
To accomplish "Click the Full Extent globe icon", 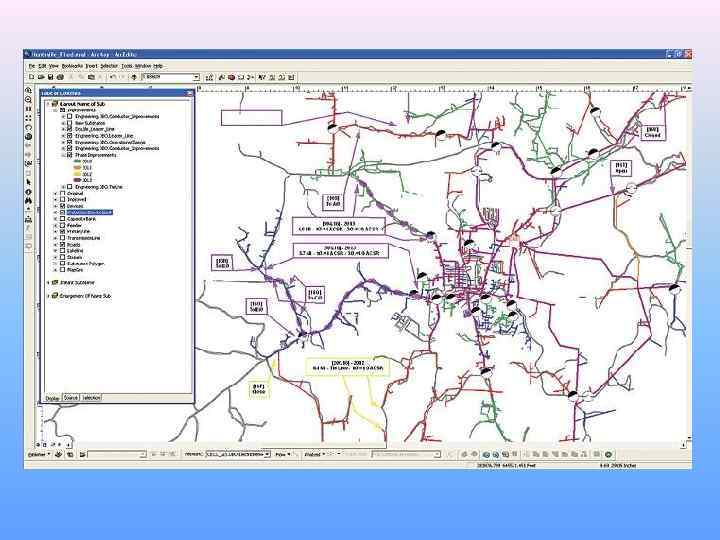I will click(x=28, y=137).
